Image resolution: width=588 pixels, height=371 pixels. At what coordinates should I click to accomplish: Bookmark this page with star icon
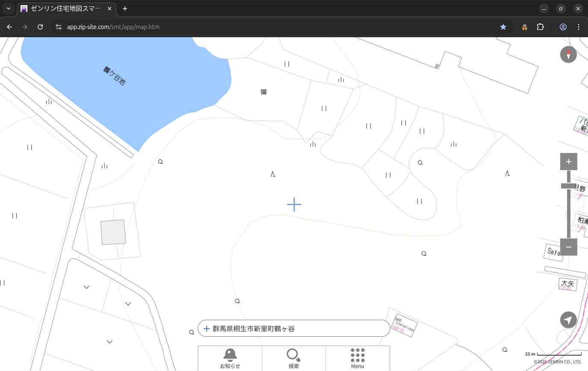coord(503,27)
